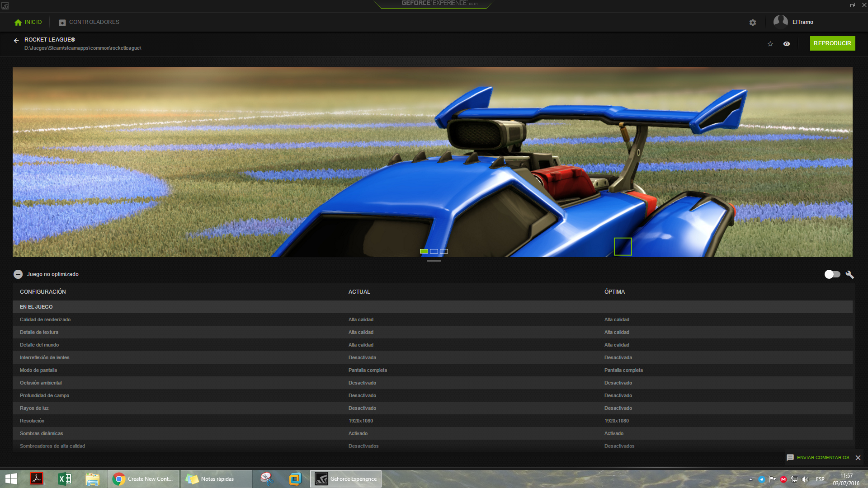The height and width of the screenshot is (488, 868).
Task: Click actual value 1920x1080 for Resolución
Action: [x=361, y=421]
